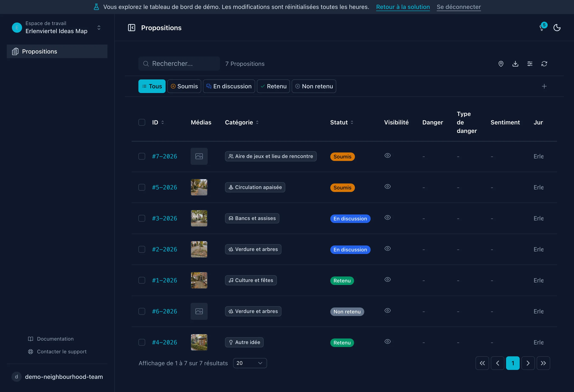Switch to the En discussion tab
The width and height of the screenshot is (574, 392).
coord(229,86)
